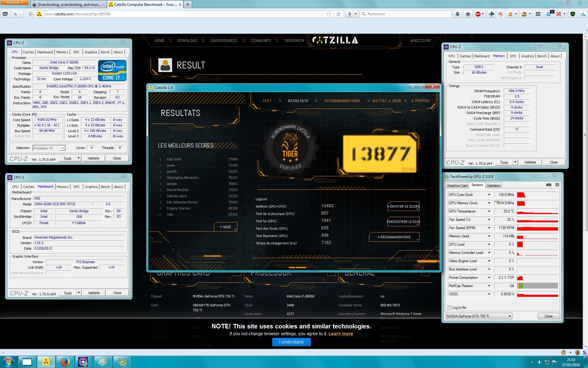This screenshot has width=588, height=368.
Task: Switch to the Overclocking browser tab
Action: tap(69, 5)
